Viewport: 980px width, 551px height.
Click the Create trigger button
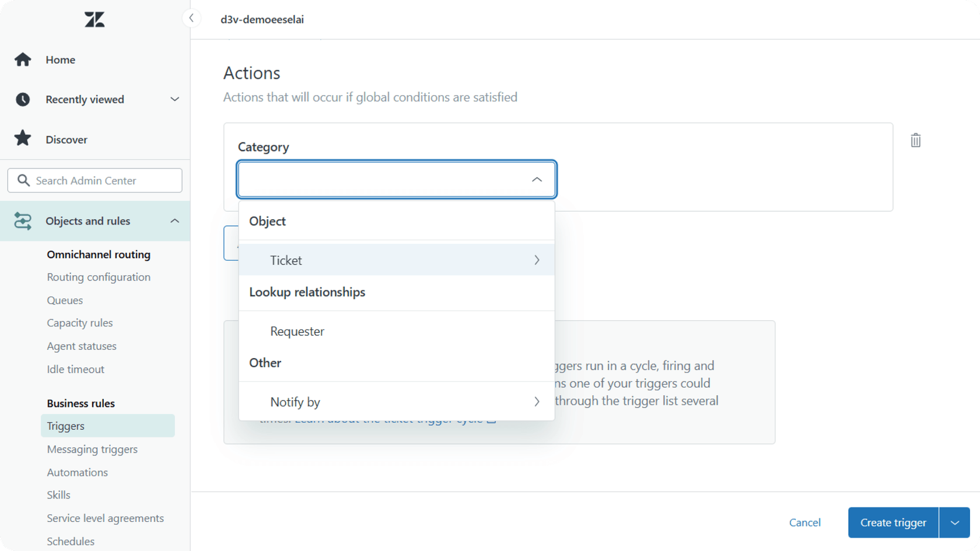(892, 522)
